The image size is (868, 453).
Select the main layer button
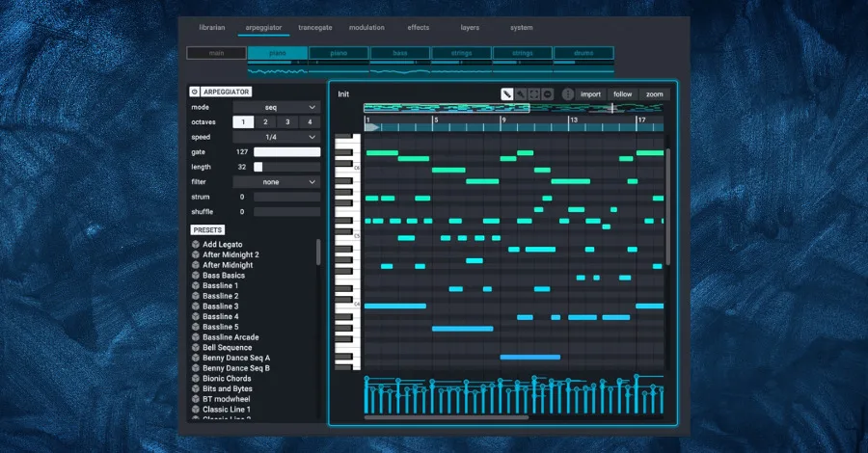tap(216, 53)
